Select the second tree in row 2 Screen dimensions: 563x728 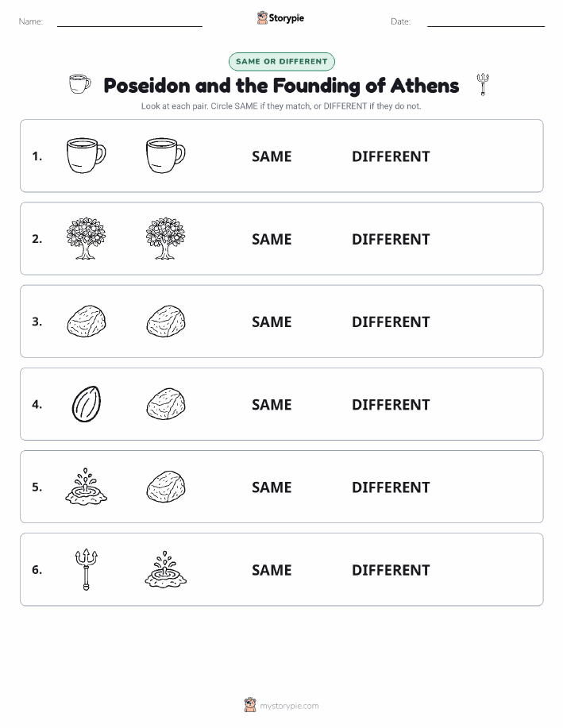pyautogui.click(x=165, y=238)
